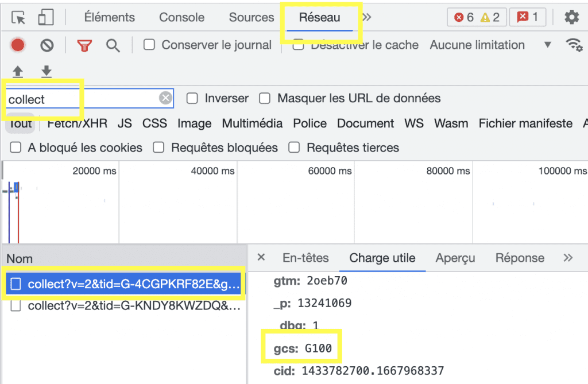Expand more DevTools panels chevron

point(367,17)
